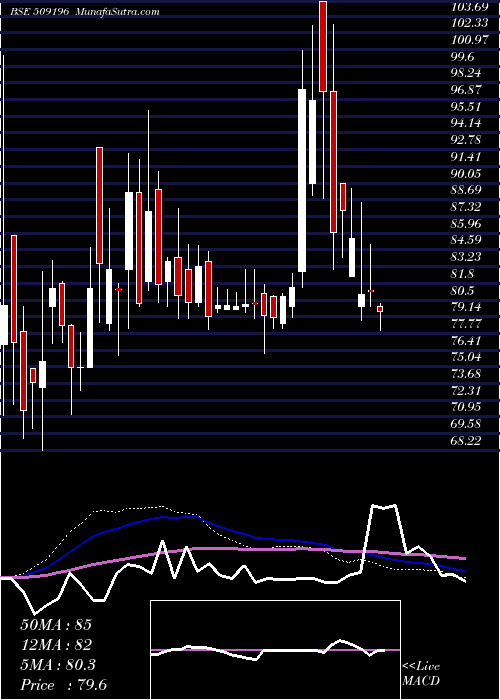Click the 69.58 price axis label

(466, 424)
